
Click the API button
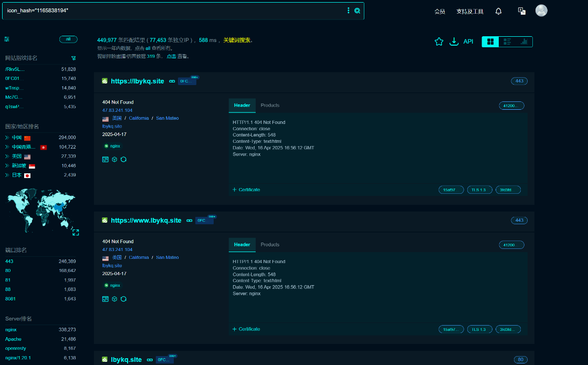[468, 41]
